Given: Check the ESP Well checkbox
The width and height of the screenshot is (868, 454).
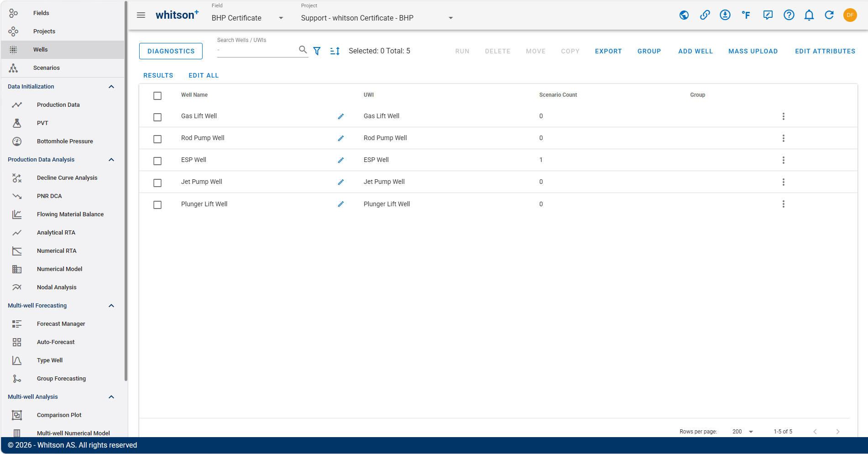Looking at the screenshot, I should coord(157,161).
